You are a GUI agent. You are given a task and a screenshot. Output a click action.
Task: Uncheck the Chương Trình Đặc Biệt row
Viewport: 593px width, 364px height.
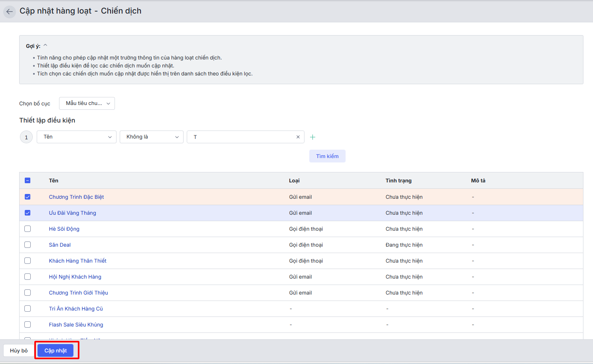(x=28, y=197)
